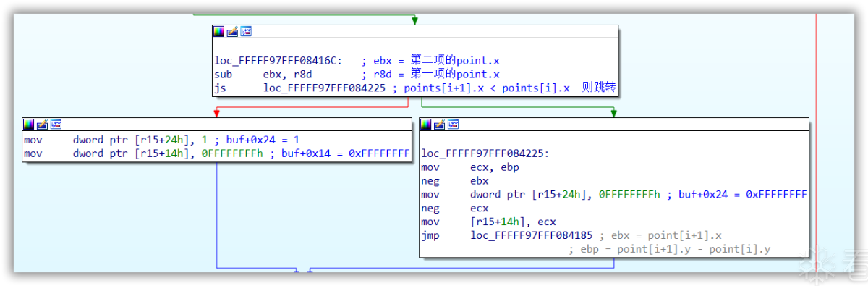The image size is (868, 286).
Task: Click edit icon on loc_FFFFF97FFF08416C node header
Action: [x=232, y=31]
